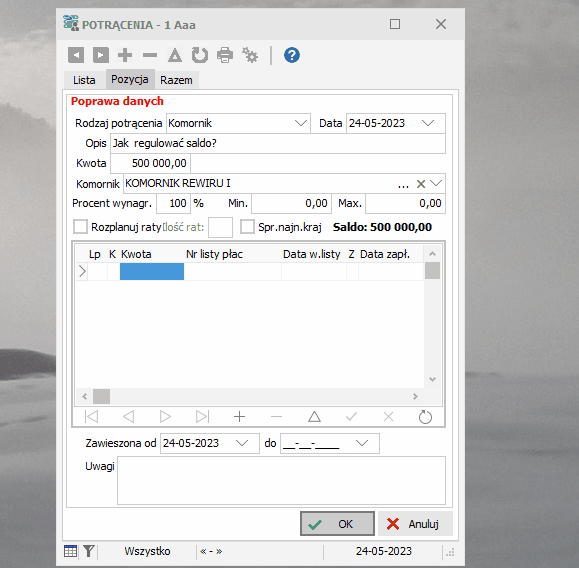
Task: Confirm with the OK button
Action: [x=338, y=524]
